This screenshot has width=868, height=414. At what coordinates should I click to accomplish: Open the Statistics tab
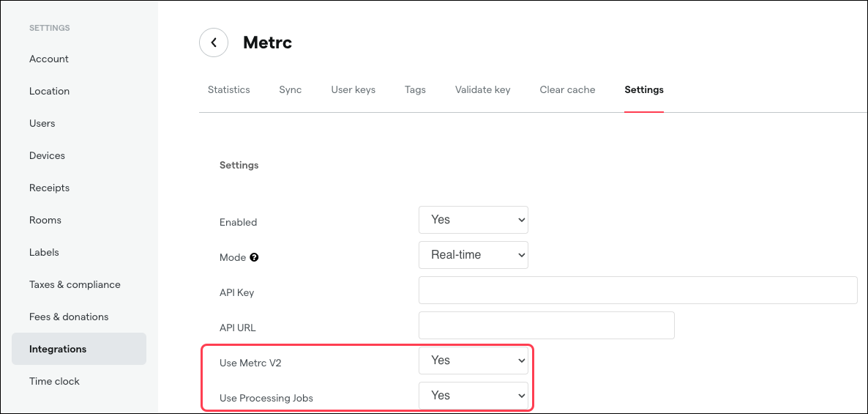click(x=228, y=90)
